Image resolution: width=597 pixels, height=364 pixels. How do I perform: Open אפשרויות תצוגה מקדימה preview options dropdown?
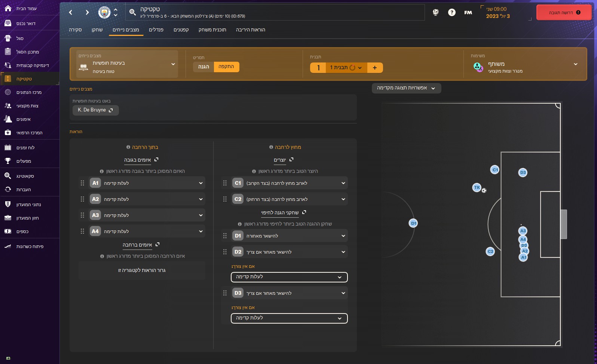click(407, 88)
